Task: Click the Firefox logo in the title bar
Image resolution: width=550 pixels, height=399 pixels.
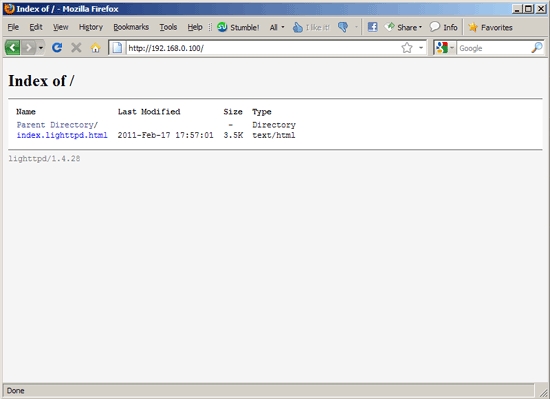Action: click(9, 9)
